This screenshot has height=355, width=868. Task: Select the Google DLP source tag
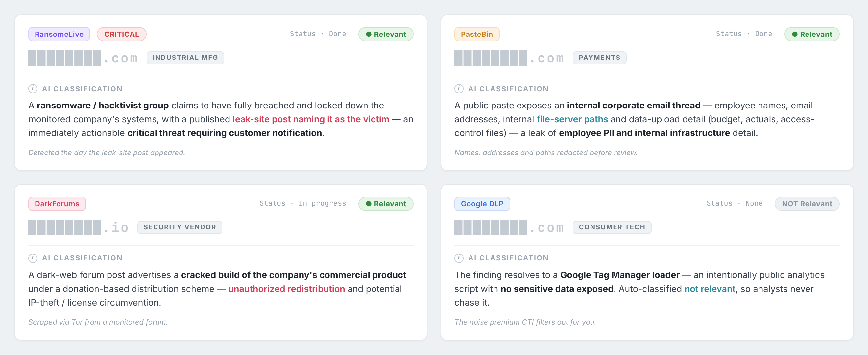(482, 204)
